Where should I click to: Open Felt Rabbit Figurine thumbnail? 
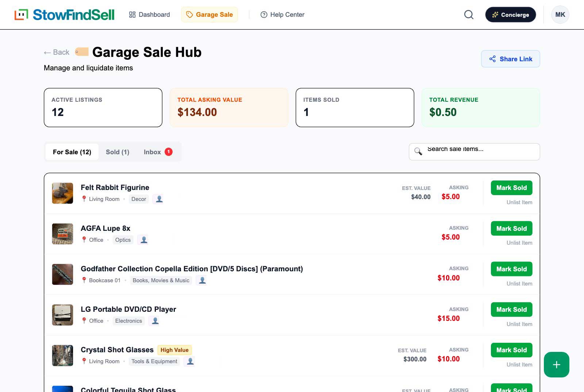[62, 193]
